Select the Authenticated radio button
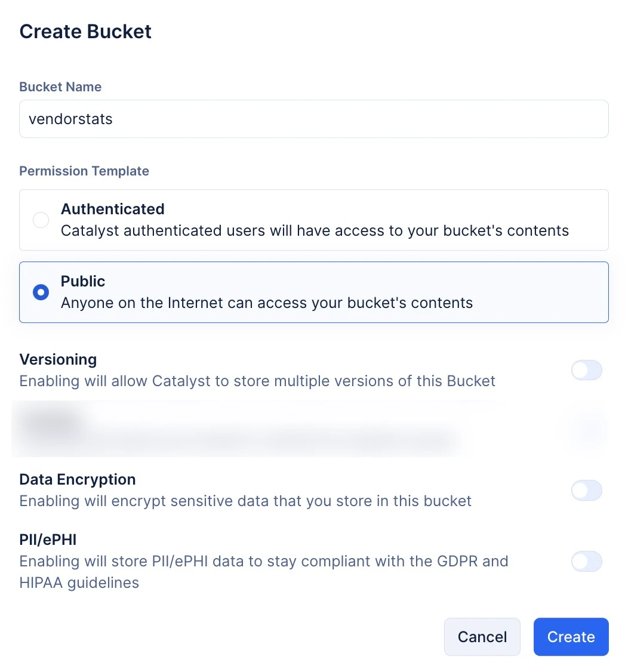Image resolution: width=625 pixels, height=672 pixels. click(41, 220)
